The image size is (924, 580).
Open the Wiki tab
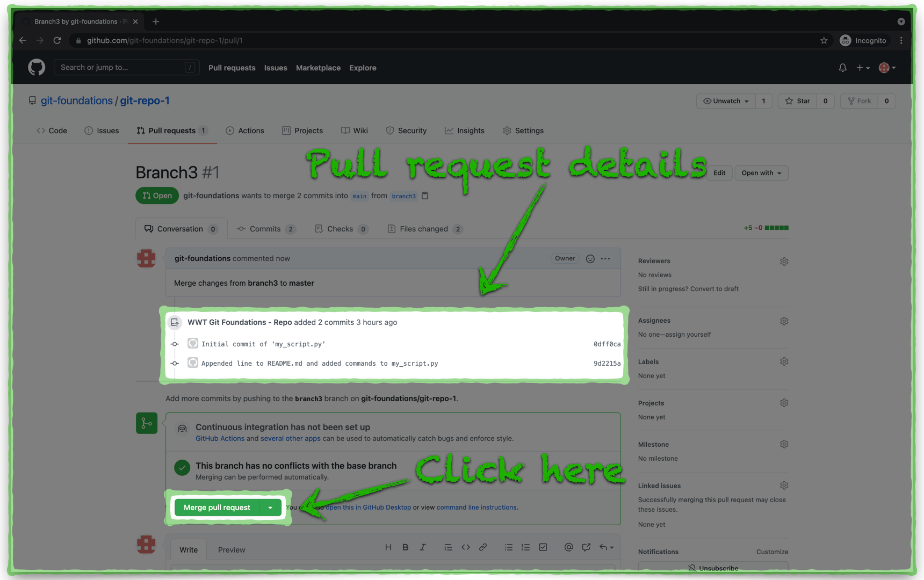click(355, 130)
